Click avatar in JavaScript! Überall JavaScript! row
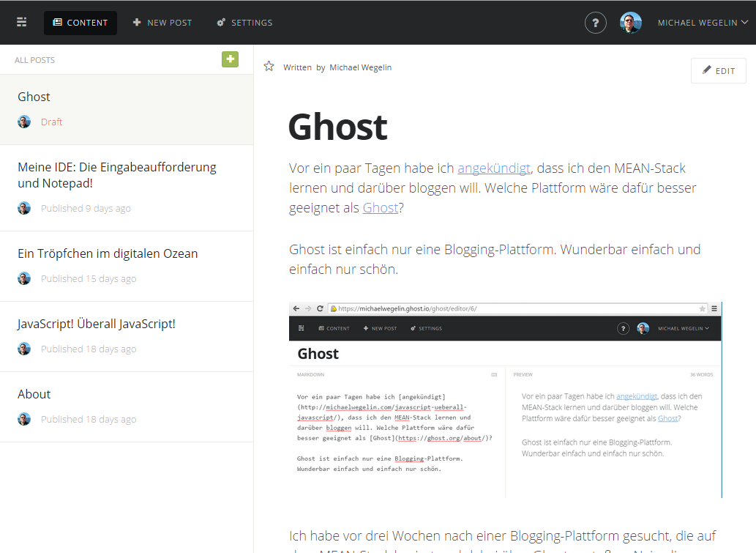 click(24, 349)
